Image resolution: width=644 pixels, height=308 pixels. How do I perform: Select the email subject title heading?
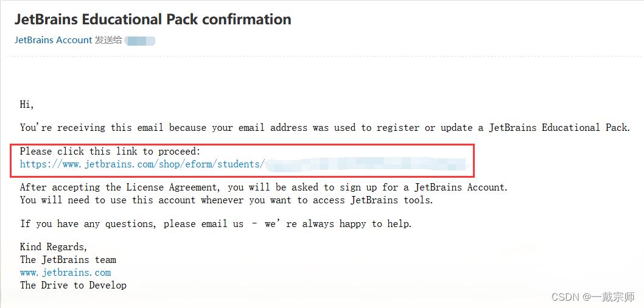pyautogui.click(x=153, y=19)
